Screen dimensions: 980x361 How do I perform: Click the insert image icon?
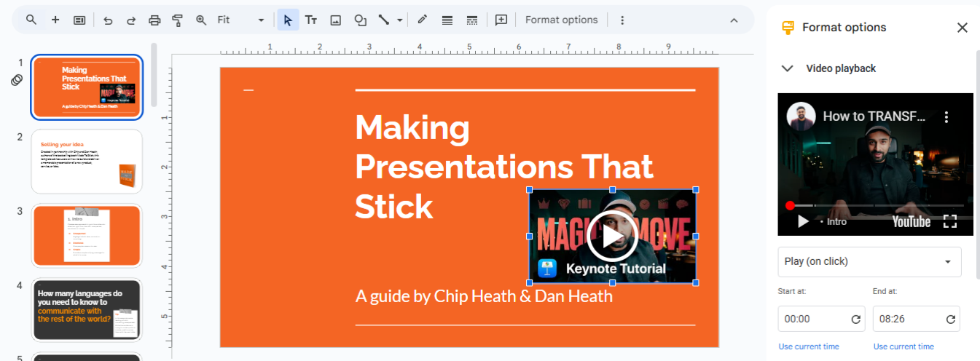point(335,20)
